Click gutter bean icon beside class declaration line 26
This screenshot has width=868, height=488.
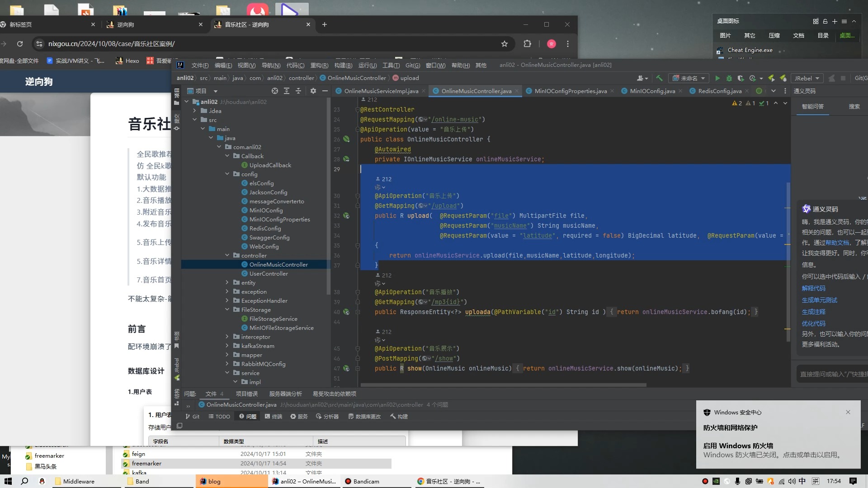(346, 139)
